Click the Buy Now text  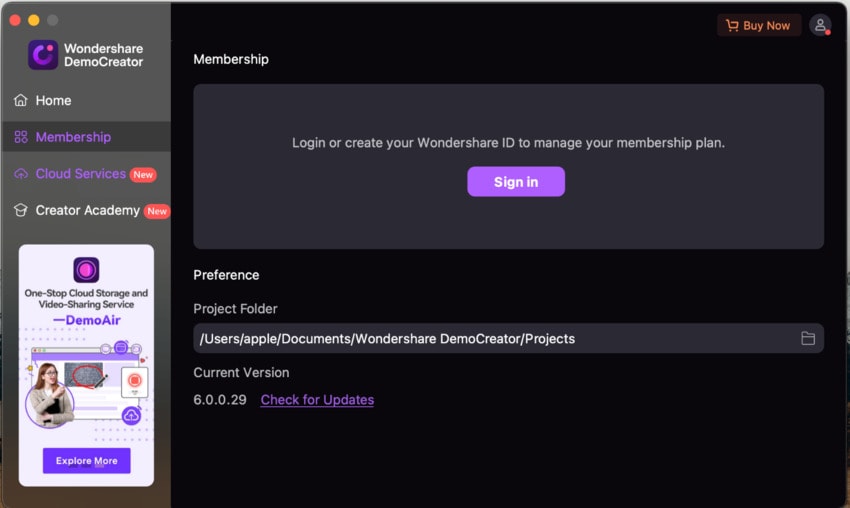767,26
